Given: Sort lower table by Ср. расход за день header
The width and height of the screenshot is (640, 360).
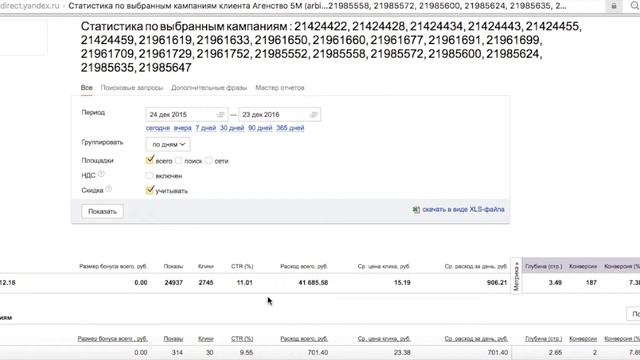Looking at the screenshot, I should 476,339.
